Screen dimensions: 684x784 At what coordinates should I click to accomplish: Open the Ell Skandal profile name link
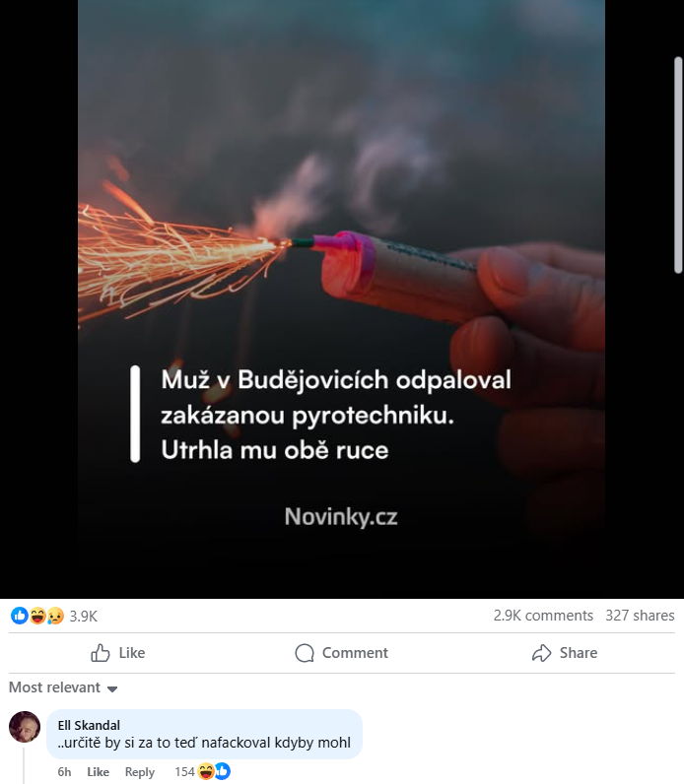(89, 725)
